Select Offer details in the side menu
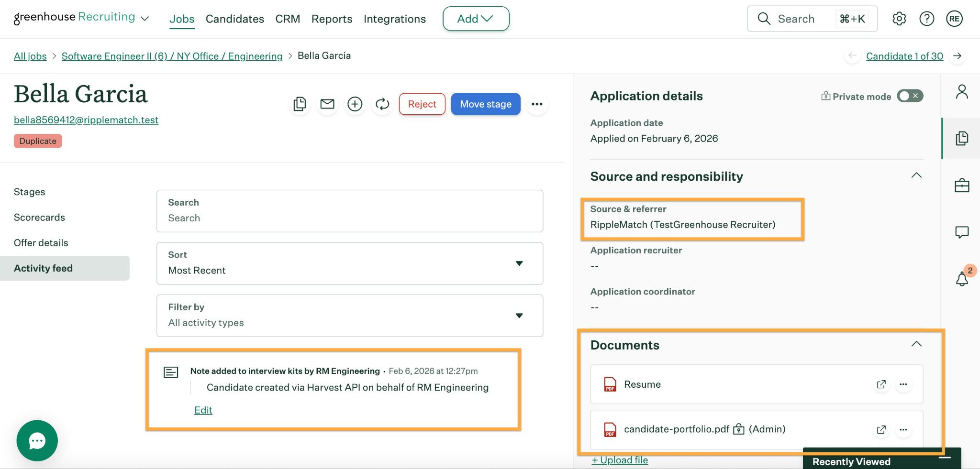The width and height of the screenshot is (980, 469). pyautogui.click(x=41, y=243)
